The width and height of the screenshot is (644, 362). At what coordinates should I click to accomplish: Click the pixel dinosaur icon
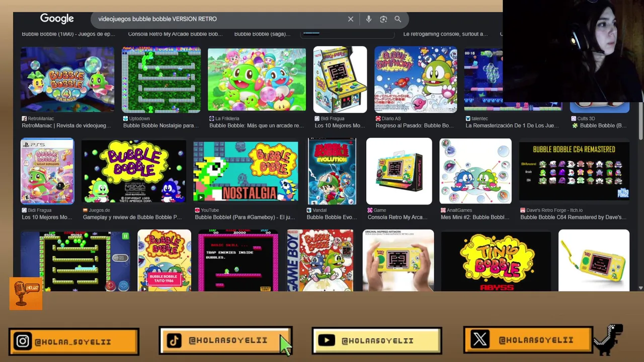coord(609,340)
